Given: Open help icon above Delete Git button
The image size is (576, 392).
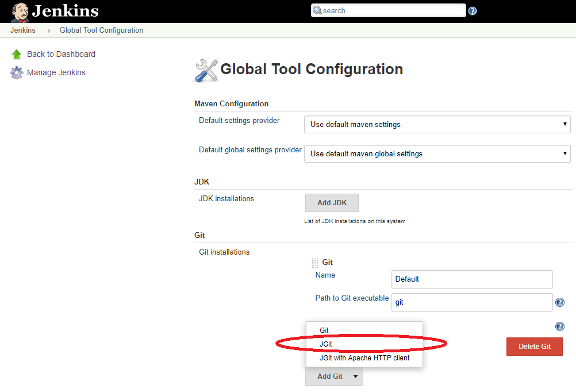Looking at the screenshot, I should pos(559,326).
